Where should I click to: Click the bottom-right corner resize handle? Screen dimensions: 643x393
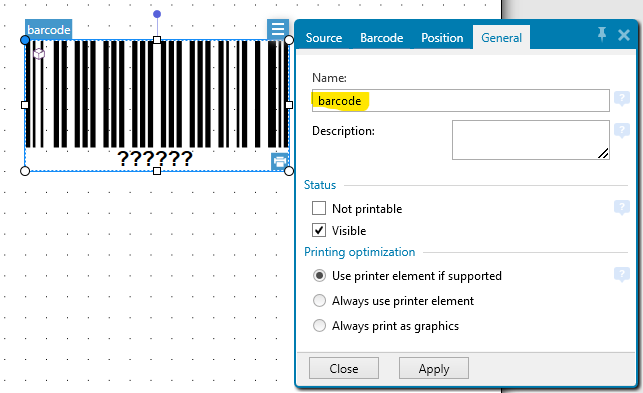[x=289, y=171]
